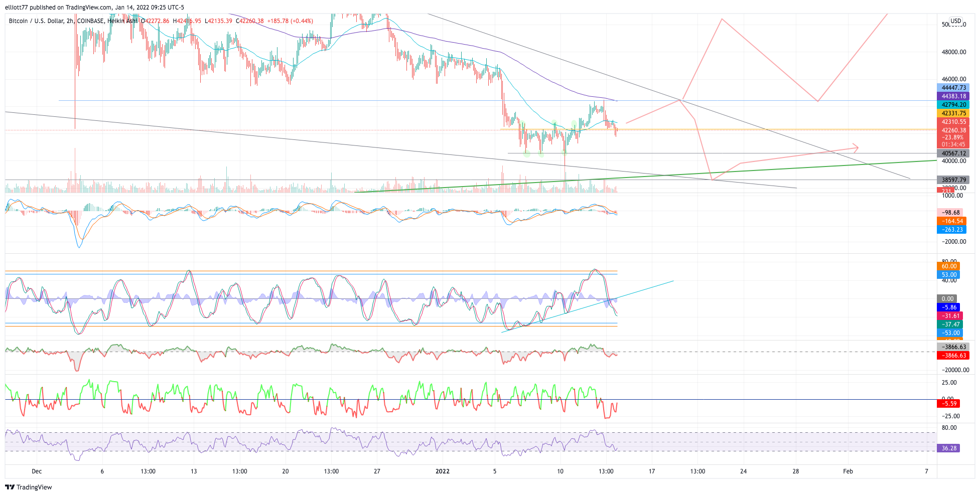Click the -25.00 axis tick
The width and height of the screenshot is (980, 496).
point(950,416)
